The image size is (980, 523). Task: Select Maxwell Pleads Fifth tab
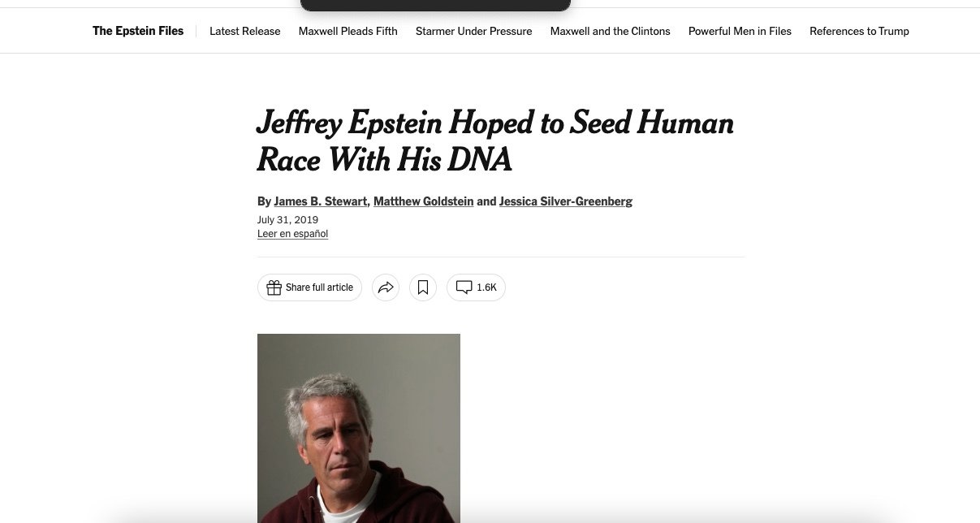point(348,31)
